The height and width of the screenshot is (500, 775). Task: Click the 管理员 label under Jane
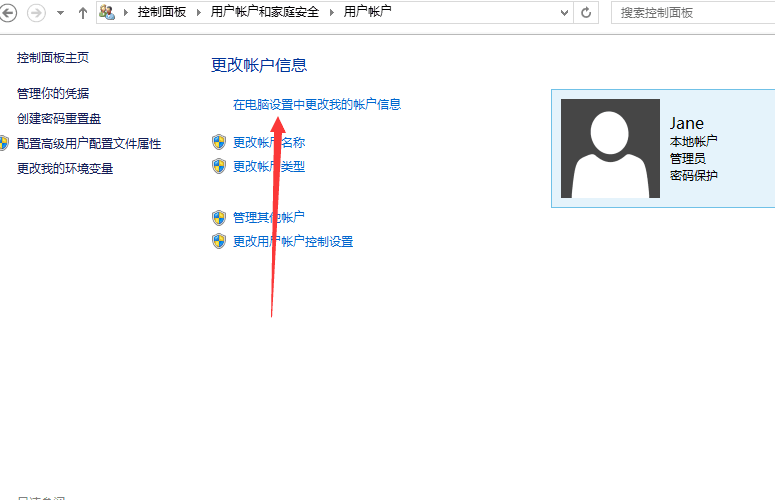(688, 159)
